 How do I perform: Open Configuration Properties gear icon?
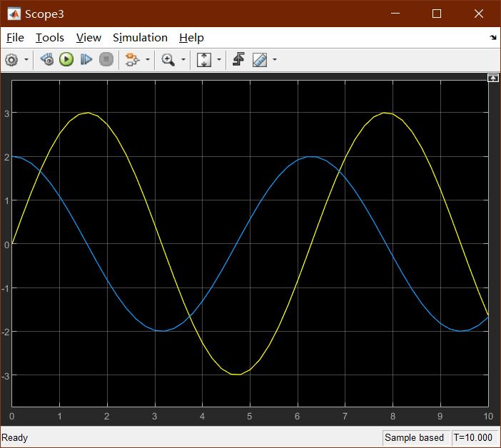pos(12,60)
